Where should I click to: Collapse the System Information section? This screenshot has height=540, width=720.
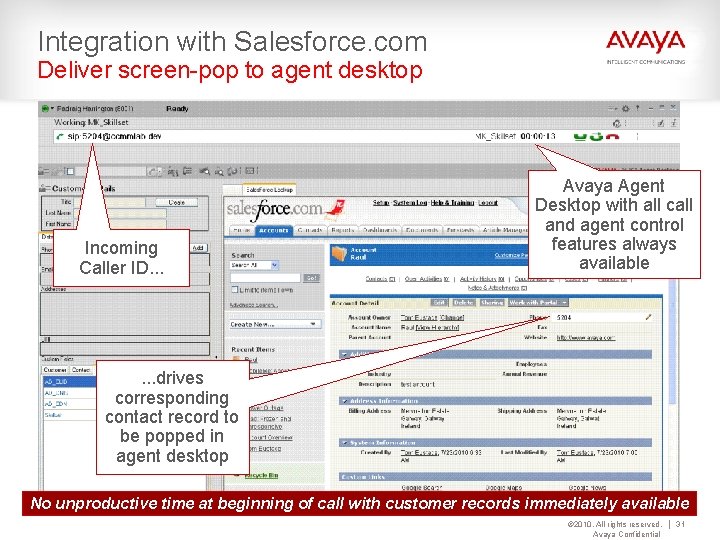(345, 443)
